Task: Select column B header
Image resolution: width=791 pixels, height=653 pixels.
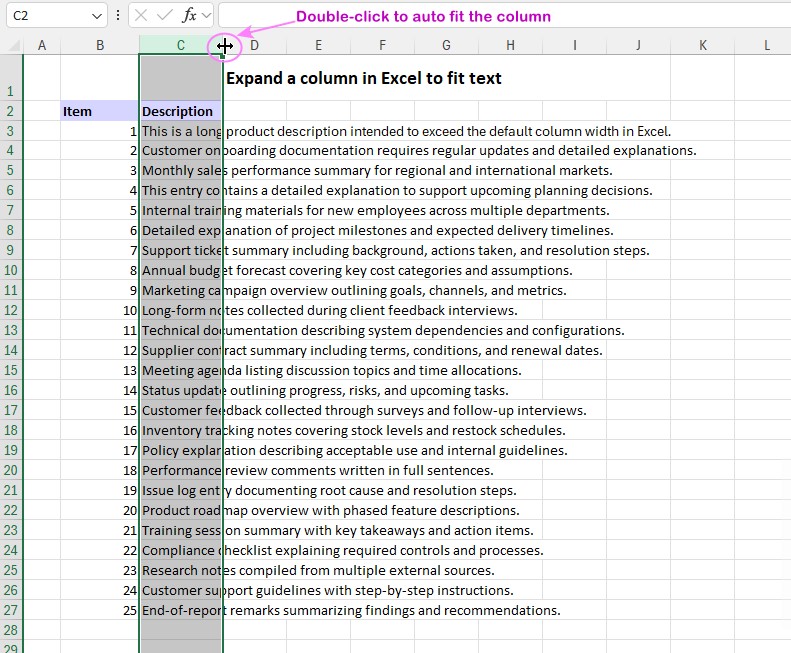Action: point(100,45)
